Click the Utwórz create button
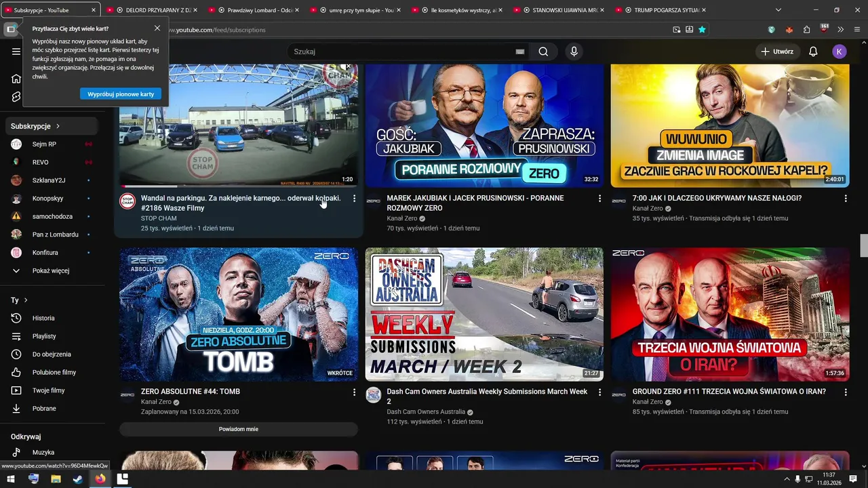Screen dimensions: 868x488 tap(776, 52)
